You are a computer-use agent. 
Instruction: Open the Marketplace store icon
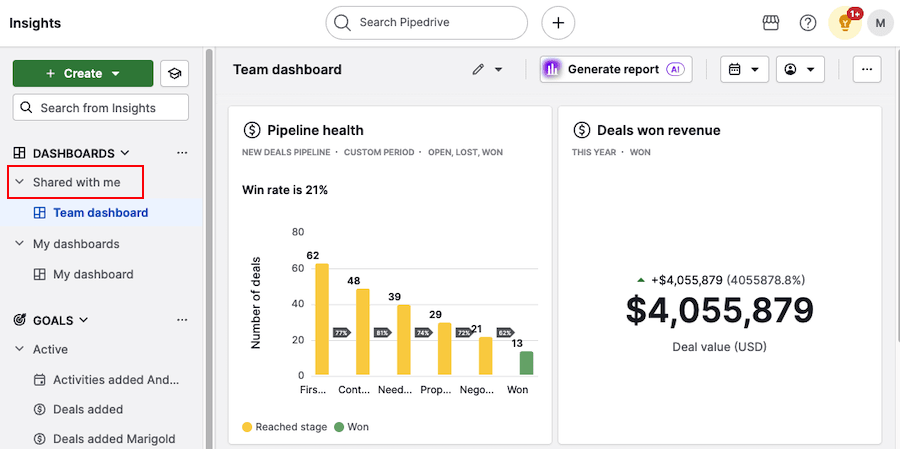pos(770,22)
